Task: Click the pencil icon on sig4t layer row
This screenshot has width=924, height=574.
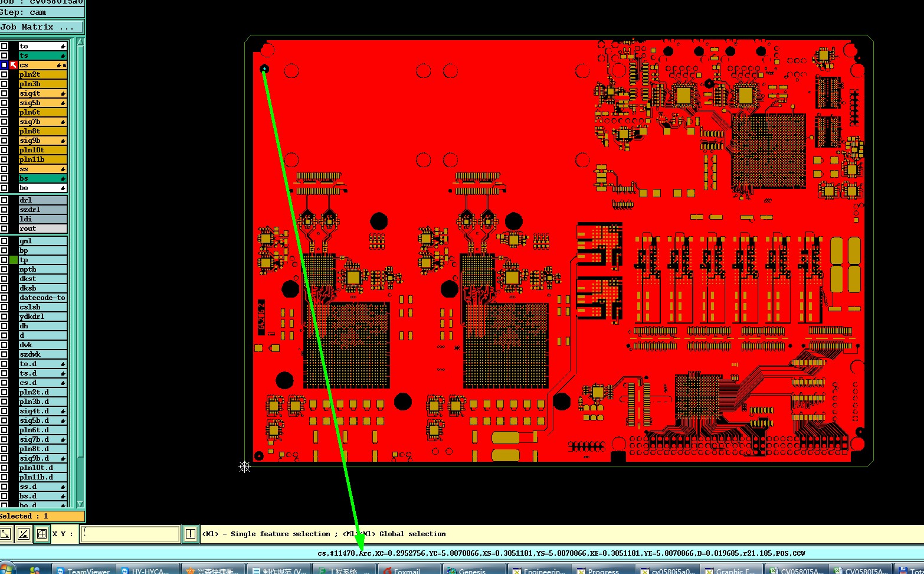Action: pos(63,93)
